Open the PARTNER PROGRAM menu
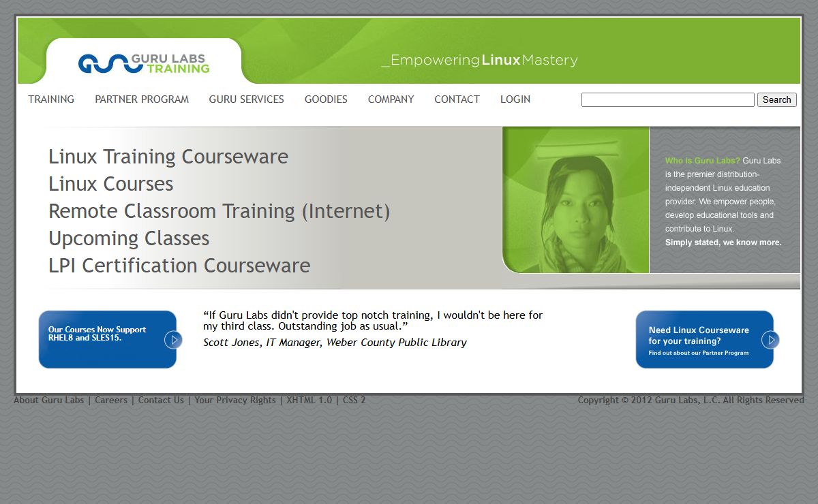This screenshot has width=818, height=504. (142, 99)
